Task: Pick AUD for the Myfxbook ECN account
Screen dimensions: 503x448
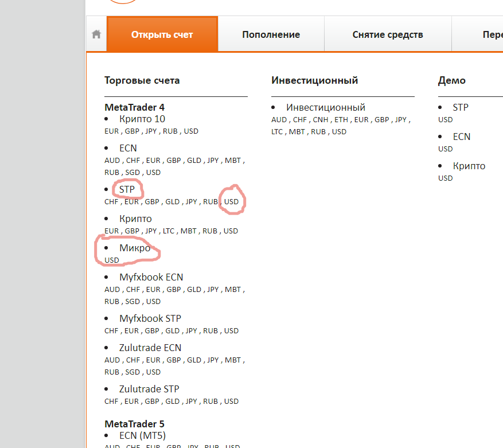Action: click(x=112, y=290)
